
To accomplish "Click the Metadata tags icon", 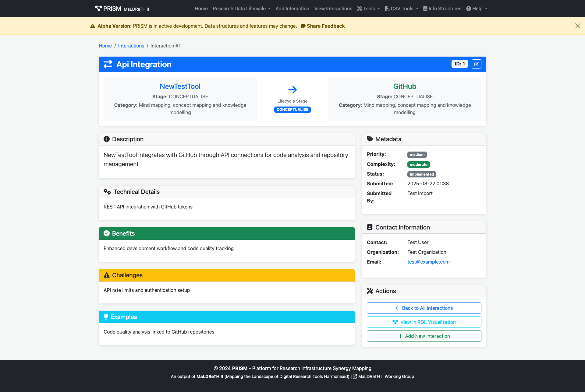I will pos(370,139).
